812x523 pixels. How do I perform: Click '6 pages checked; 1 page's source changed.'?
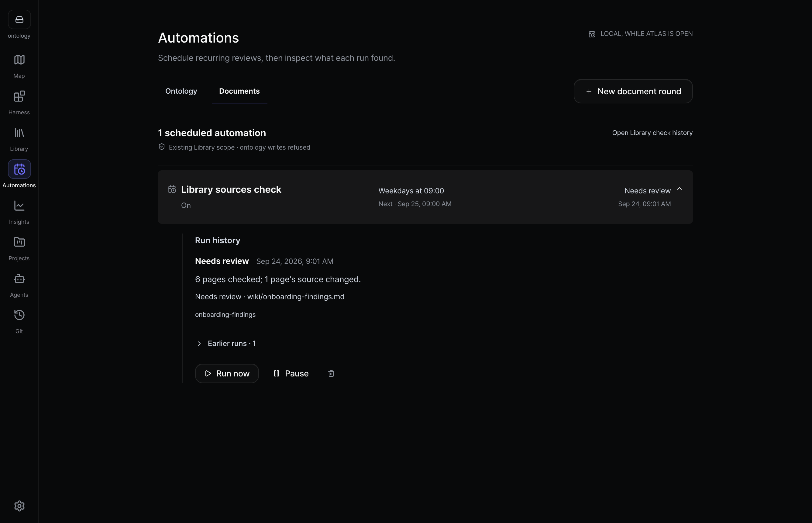pos(278,279)
